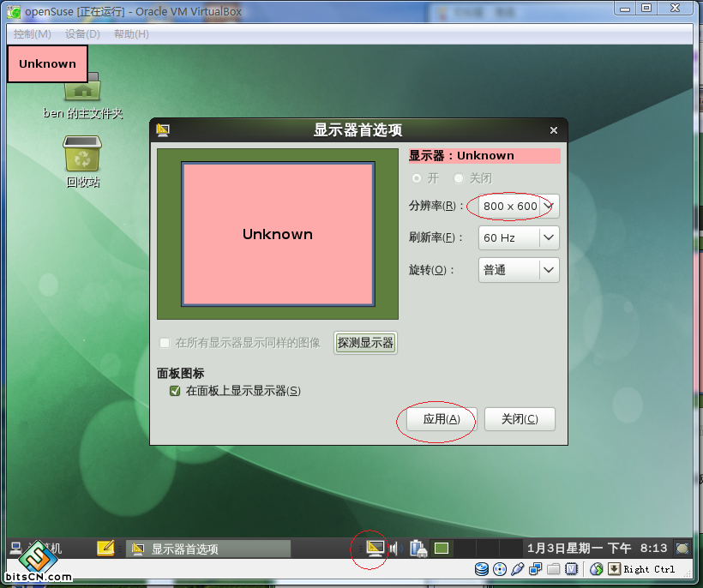Click the pink Unknown label on the desktop
The width and height of the screenshot is (703, 588).
[47, 63]
